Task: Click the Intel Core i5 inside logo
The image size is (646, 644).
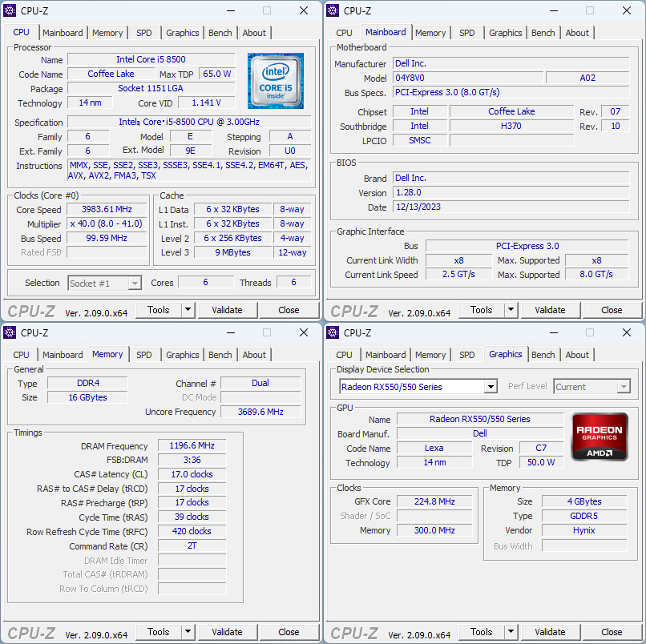Action: click(276, 81)
